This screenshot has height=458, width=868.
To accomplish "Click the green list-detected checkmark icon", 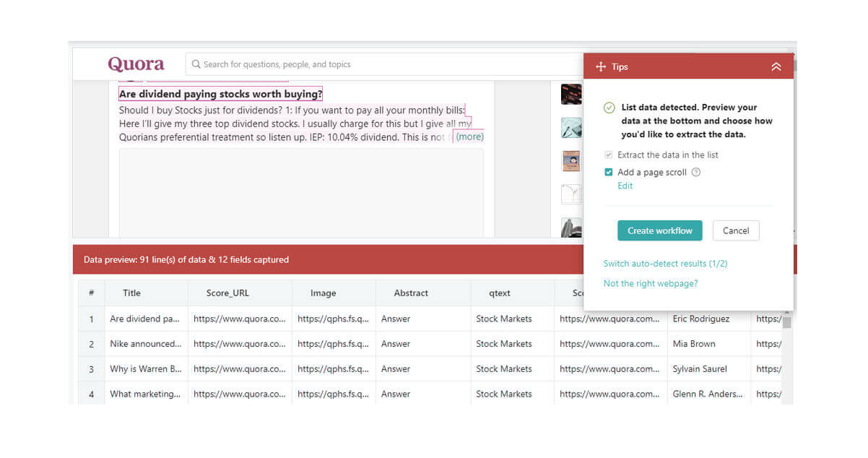I will [609, 108].
